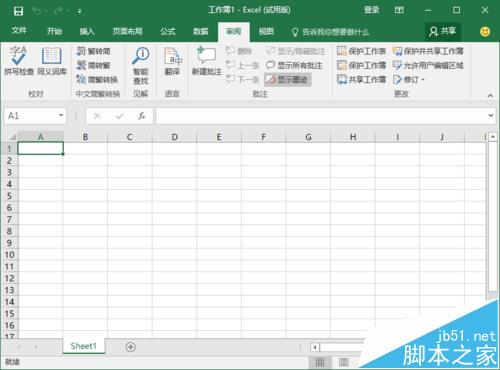Run spell check (拼写检查)
This screenshot has width=500, height=370.
[x=19, y=61]
